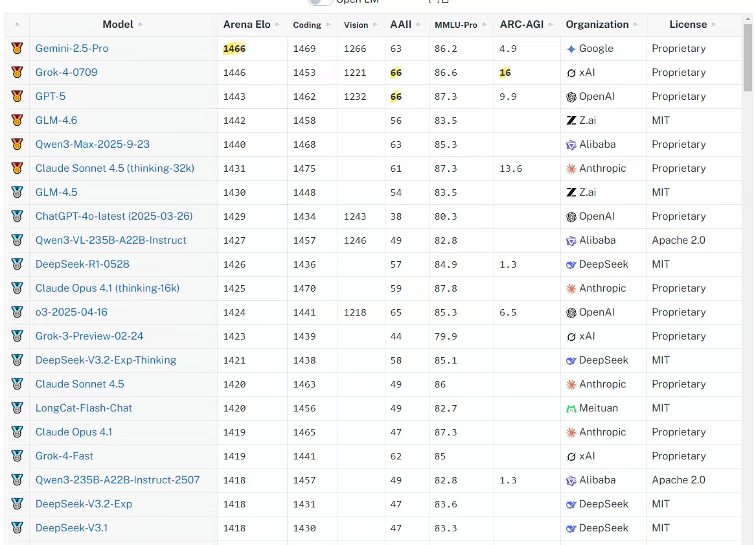756x545 pixels.
Task: Open the Claude Opus 4.1 (thinking-16k) link
Action: [x=108, y=288]
